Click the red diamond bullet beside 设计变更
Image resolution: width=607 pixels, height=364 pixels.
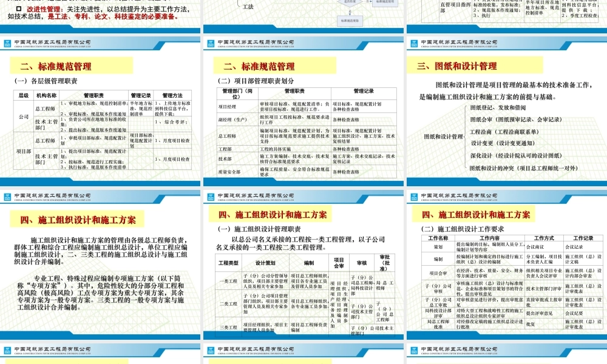[x=468, y=144]
